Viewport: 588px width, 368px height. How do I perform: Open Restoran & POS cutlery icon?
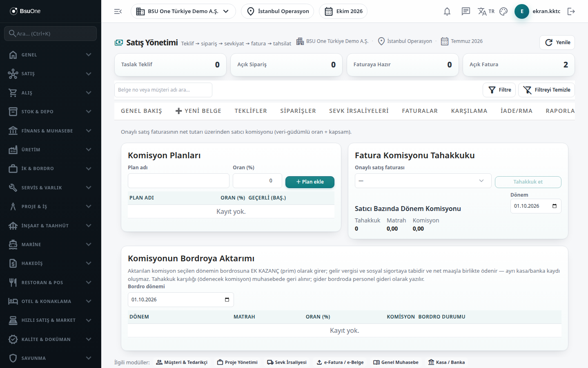[13, 283]
